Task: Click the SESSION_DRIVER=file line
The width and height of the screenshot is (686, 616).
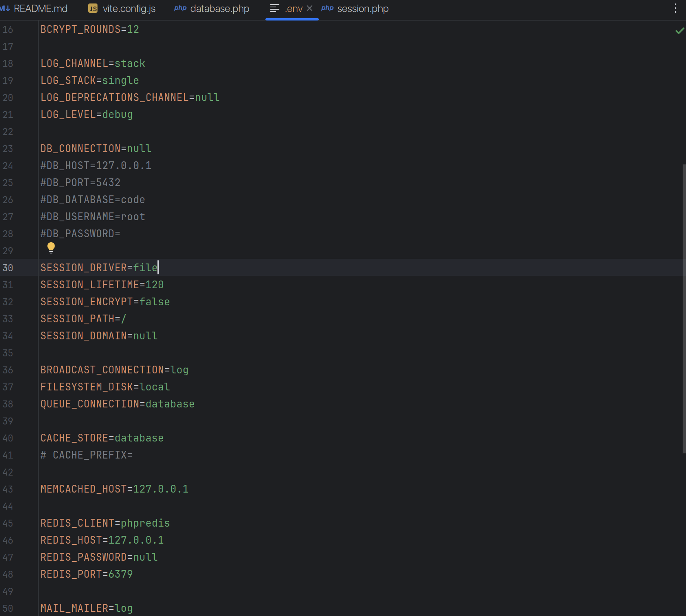Action: click(99, 268)
